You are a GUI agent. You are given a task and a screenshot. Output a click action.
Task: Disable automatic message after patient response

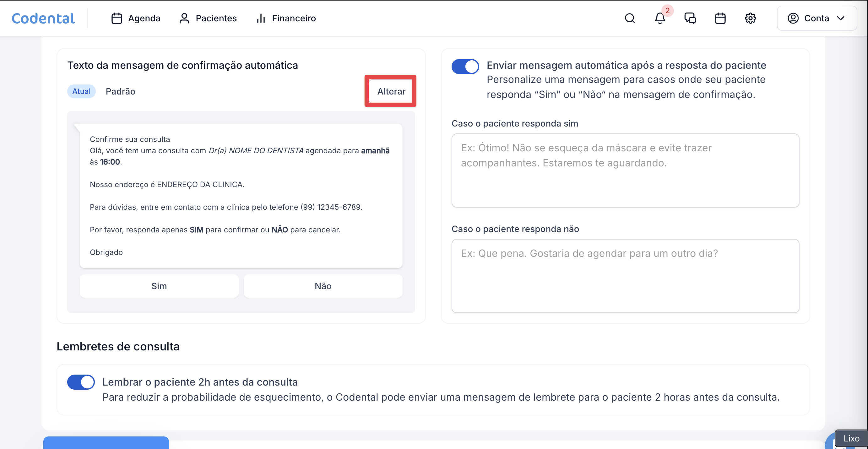[465, 66]
